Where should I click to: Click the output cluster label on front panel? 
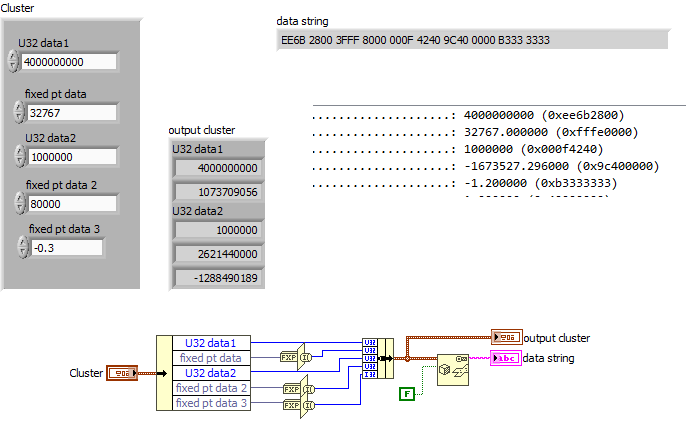coord(202,130)
